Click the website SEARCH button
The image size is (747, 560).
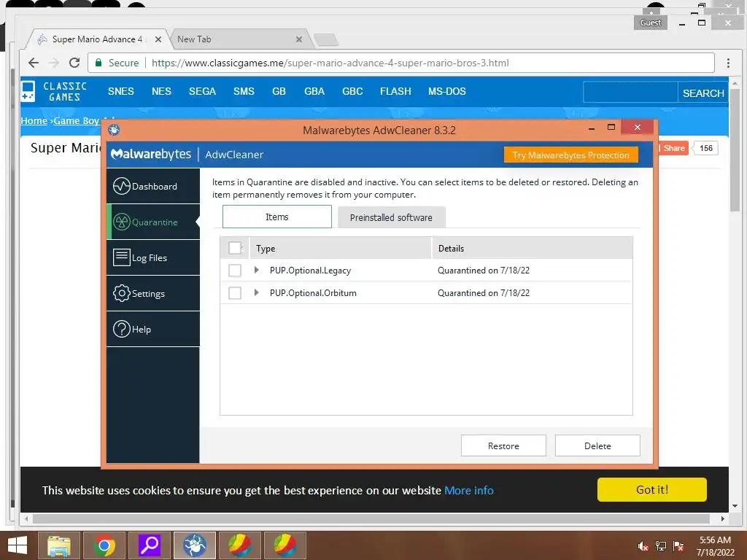703,93
